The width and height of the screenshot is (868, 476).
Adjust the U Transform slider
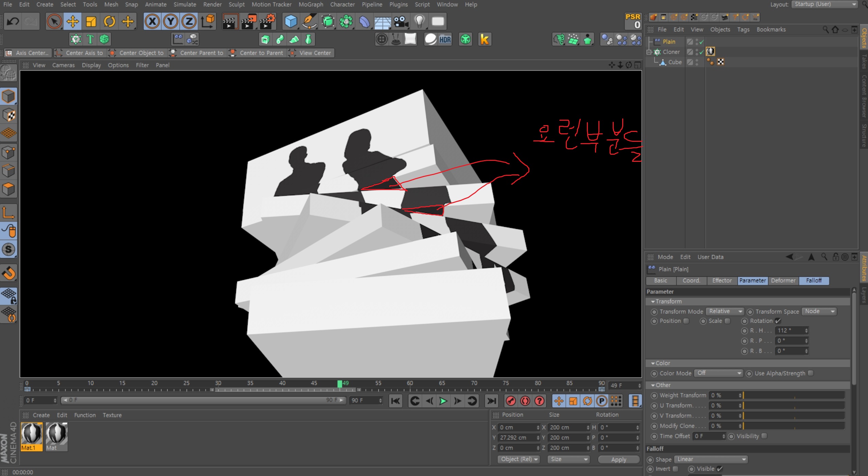(x=794, y=406)
